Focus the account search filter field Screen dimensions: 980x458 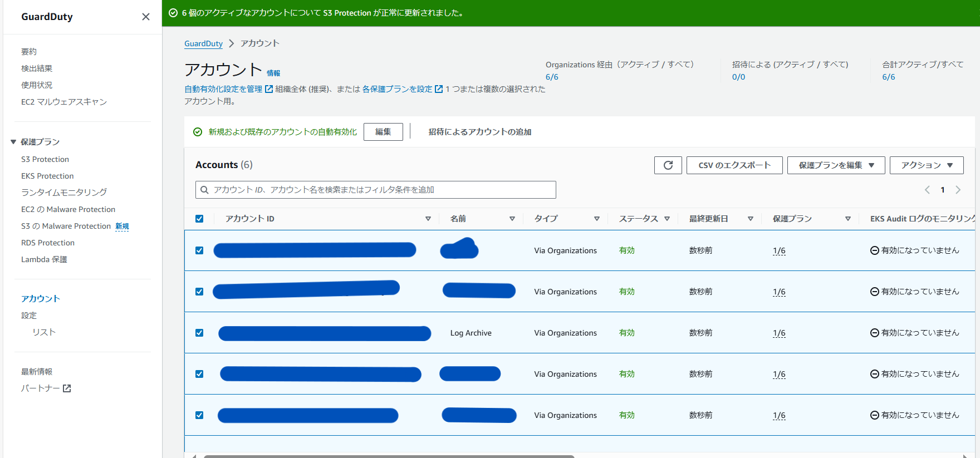pyautogui.click(x=376, y=190)
